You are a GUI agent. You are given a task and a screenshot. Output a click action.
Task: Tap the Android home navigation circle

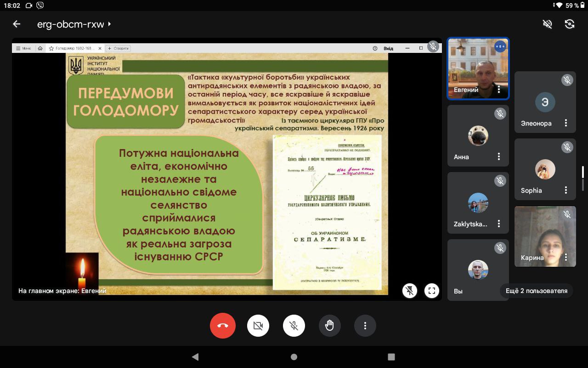coord(294,357)
